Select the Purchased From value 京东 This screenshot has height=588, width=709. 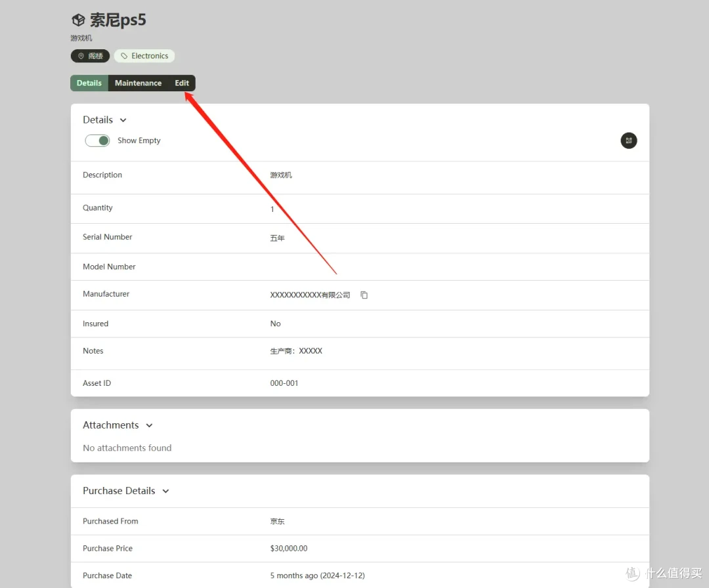(x=277, y=521)
